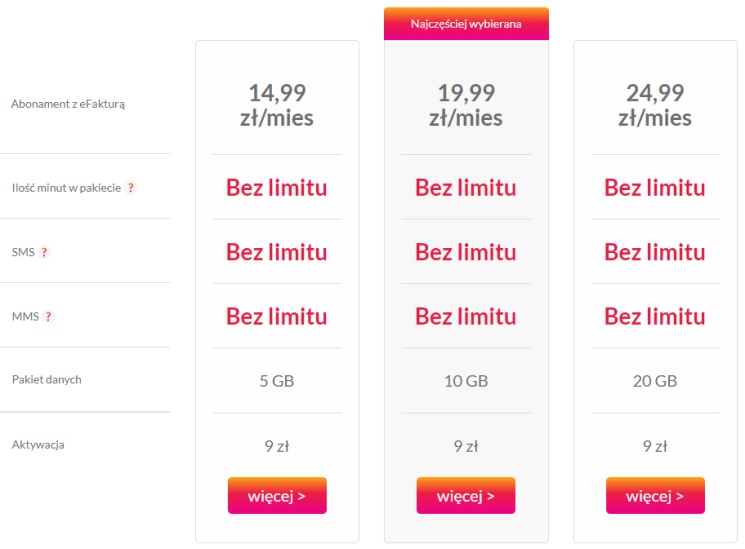Select the 24,99 zł/mies price heading
Viewport: 745px width, 549px height.
tap(655, 106)
